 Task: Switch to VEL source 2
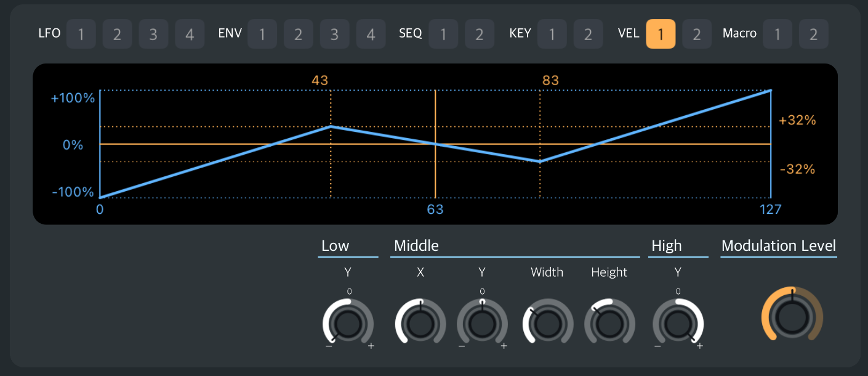click(x=697, y=34)
